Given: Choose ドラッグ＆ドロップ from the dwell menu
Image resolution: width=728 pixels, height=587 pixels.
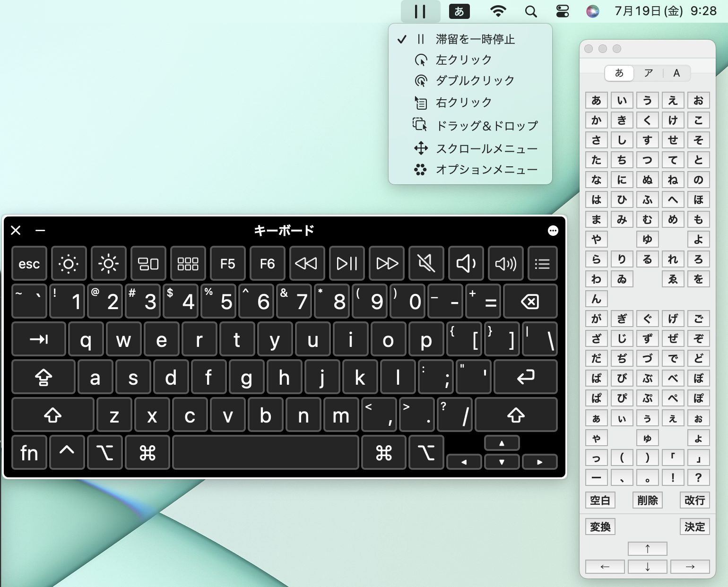Looking at the screenshot, I should pos(470,125).
